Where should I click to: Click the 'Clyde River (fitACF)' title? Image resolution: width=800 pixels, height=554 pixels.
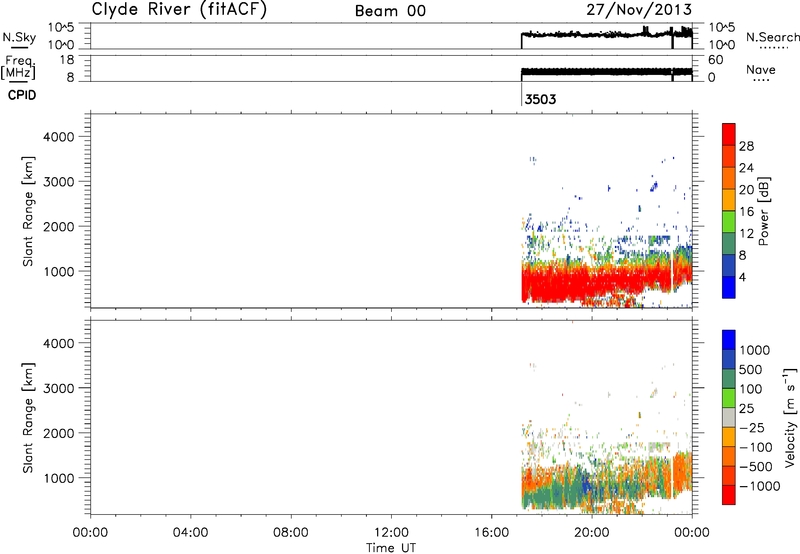point(179,9)
